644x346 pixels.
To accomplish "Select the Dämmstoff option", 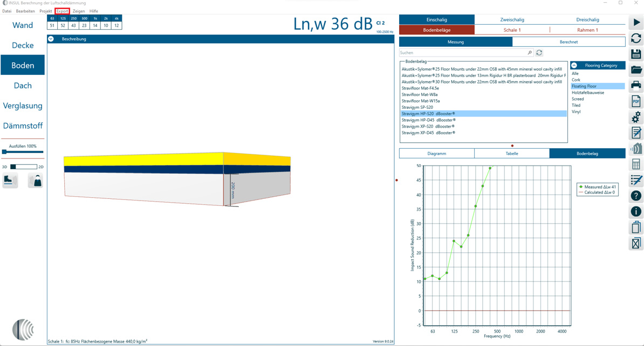I will pos(23,126).
